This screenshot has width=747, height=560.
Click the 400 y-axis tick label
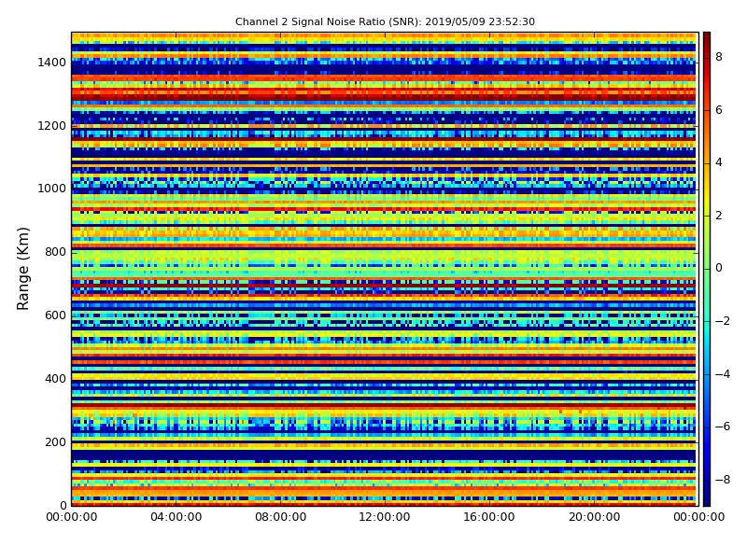point(55,379)
